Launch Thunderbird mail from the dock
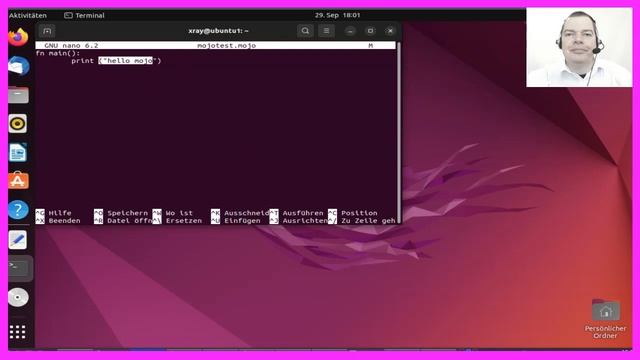640x360 pixels. click(18, 66)
